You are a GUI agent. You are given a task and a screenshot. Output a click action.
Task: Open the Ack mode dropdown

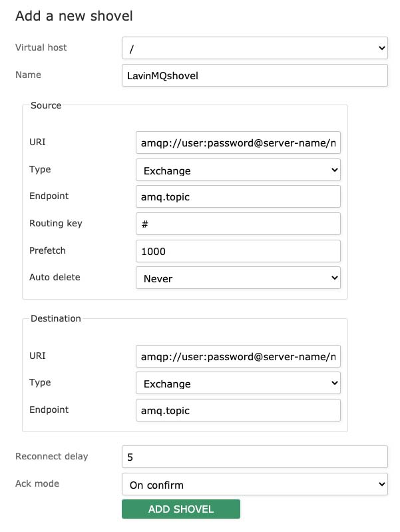pos(254,484)
